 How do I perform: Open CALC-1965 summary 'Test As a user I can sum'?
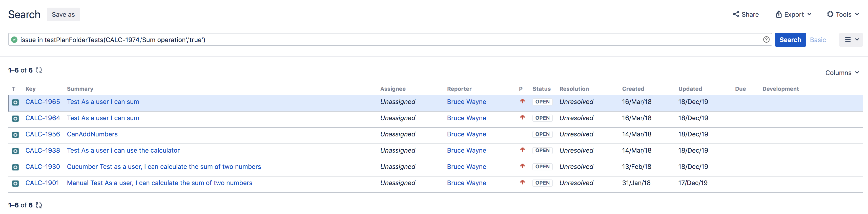click(x=103, y=102)
